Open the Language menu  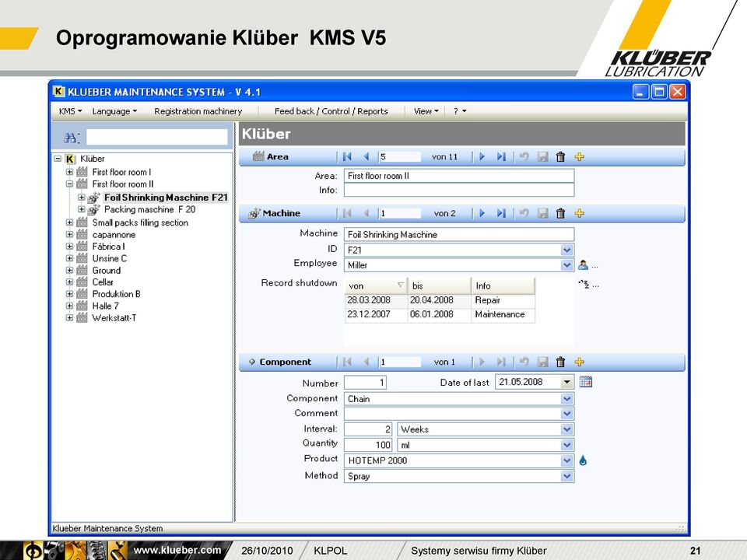(x=114, y=111)
